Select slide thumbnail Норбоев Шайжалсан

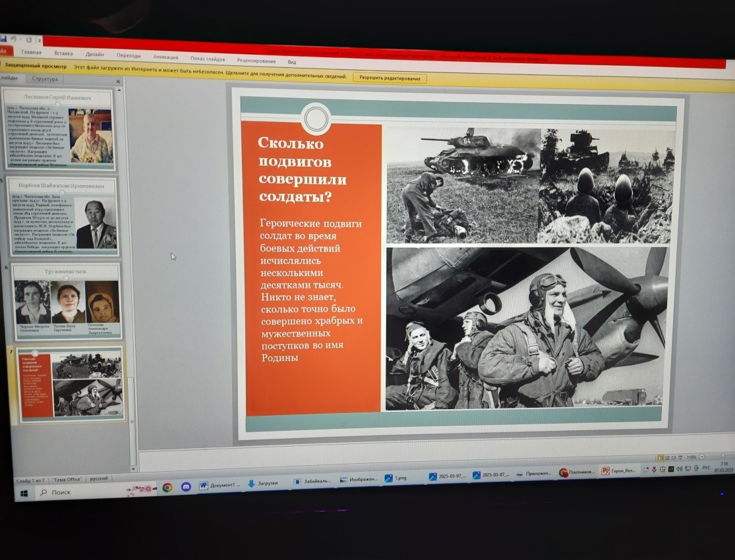click(63, 217)
